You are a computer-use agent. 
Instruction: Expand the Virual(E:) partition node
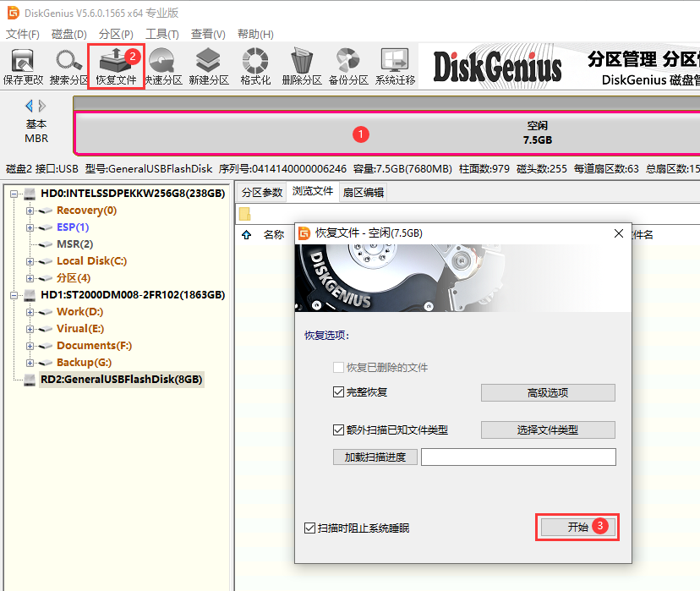click(30, 330)
